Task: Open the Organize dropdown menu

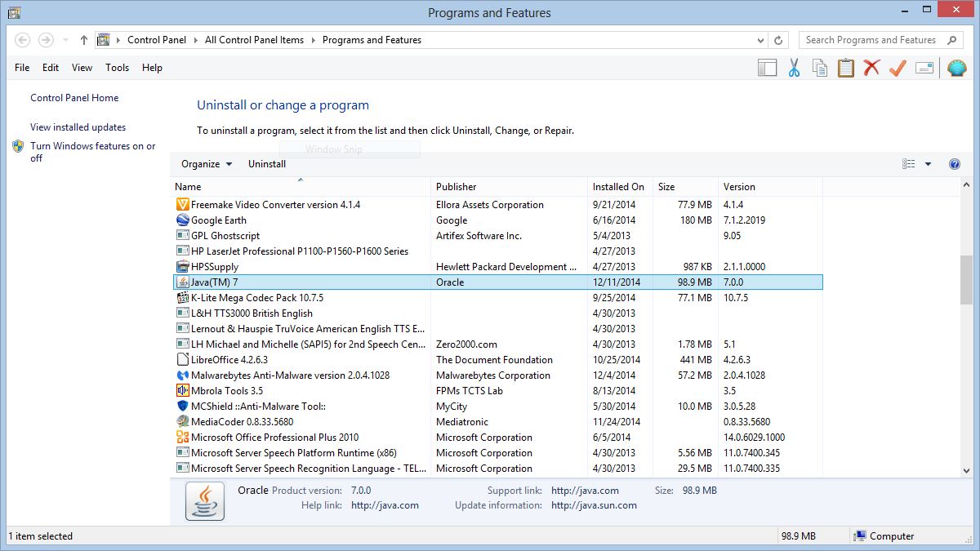Action: [207, 164]
